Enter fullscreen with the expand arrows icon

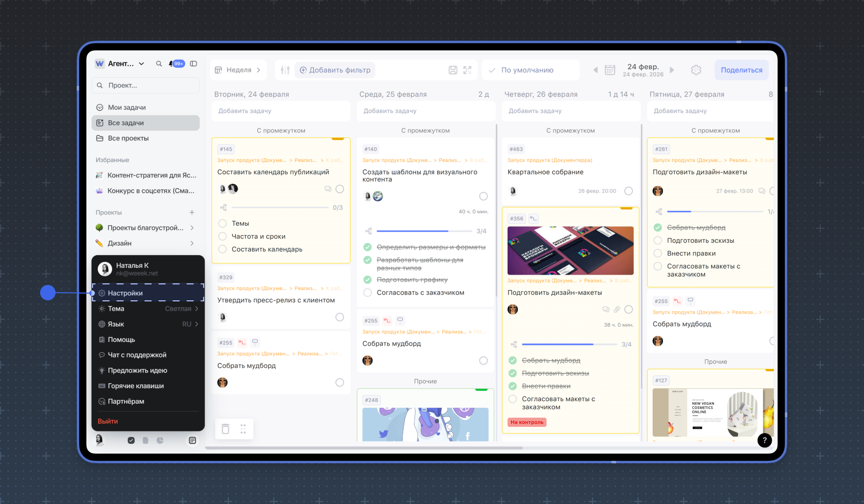click(467, 70)
